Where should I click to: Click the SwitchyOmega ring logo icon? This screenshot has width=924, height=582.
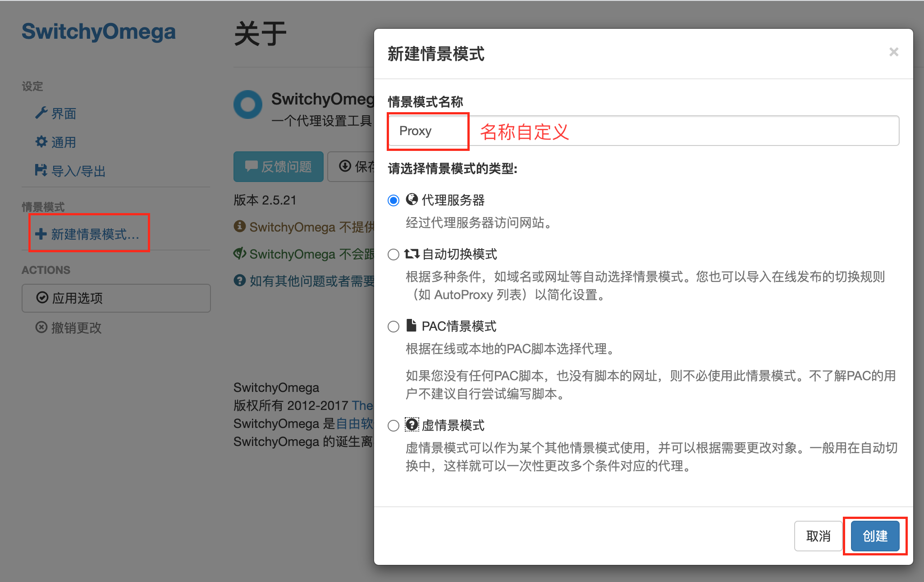[248, 105]
